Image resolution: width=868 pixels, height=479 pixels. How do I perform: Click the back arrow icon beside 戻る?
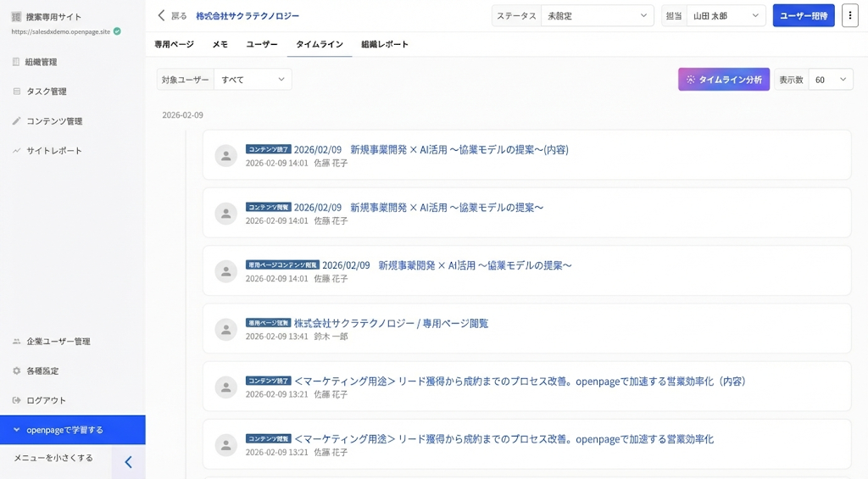coord(161,15)
